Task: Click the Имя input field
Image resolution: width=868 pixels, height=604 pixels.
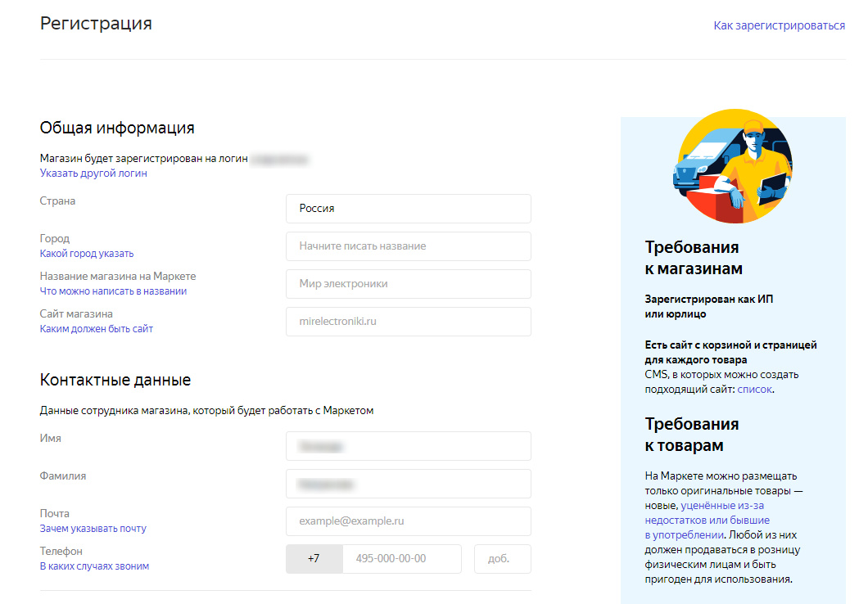Action: pyautogui.click(x=409, y=446)
